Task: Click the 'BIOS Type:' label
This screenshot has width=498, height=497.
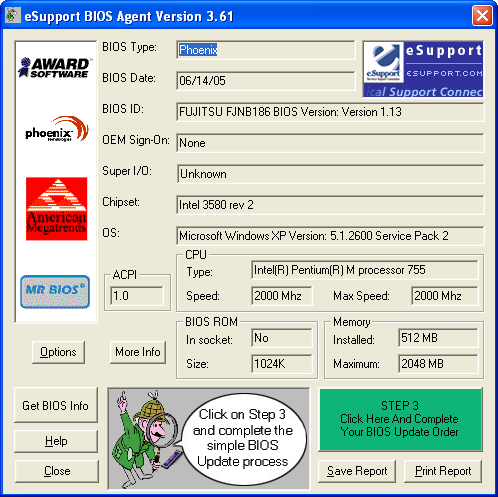Action: pos(129,47)
